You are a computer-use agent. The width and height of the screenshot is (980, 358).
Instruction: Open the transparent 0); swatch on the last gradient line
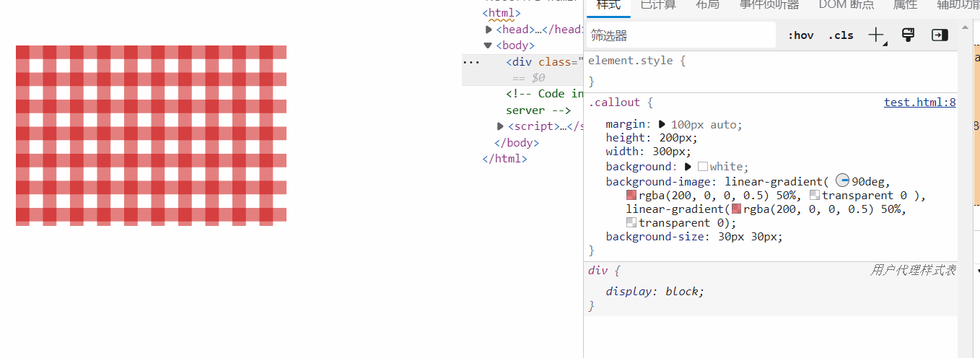point(631,222)
